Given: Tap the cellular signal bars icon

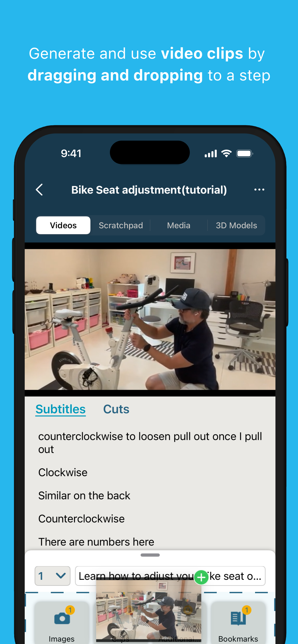Looking at the screenshot, I should click(211, 154).
